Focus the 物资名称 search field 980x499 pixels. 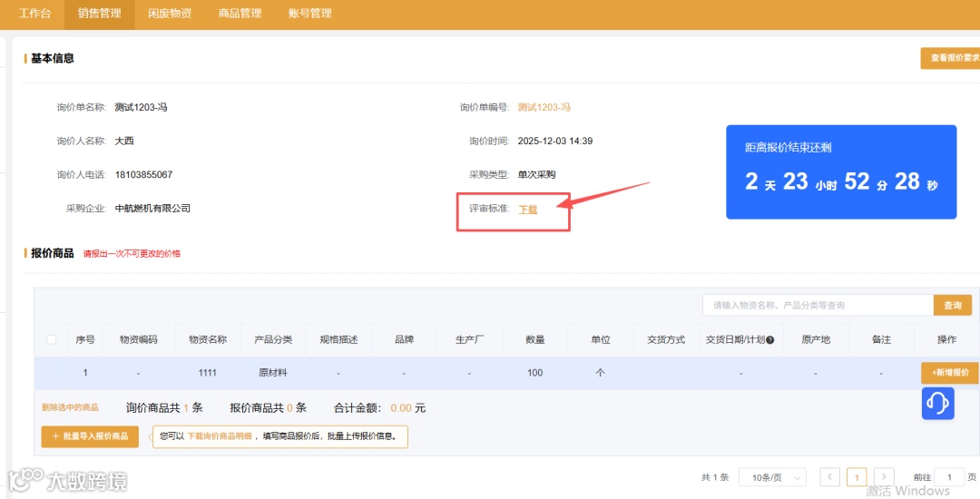[x=818, y=306]
